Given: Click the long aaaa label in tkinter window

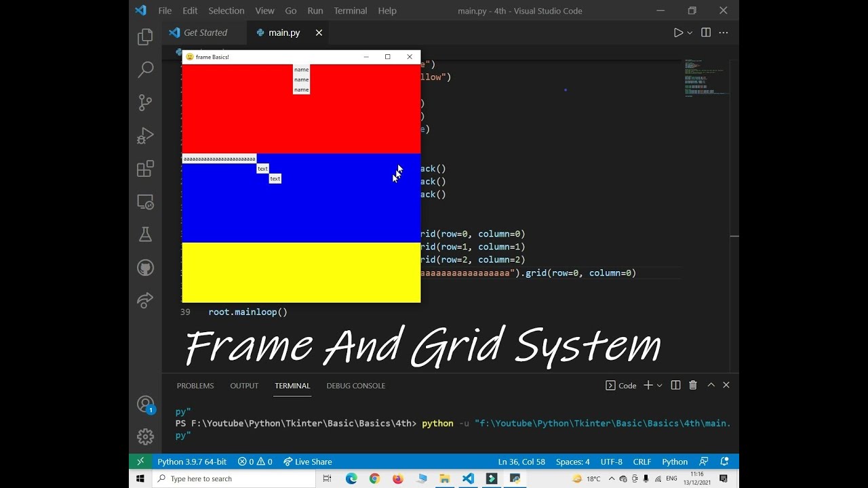Looking at the screenshot, I should click(x=219, y=159).
